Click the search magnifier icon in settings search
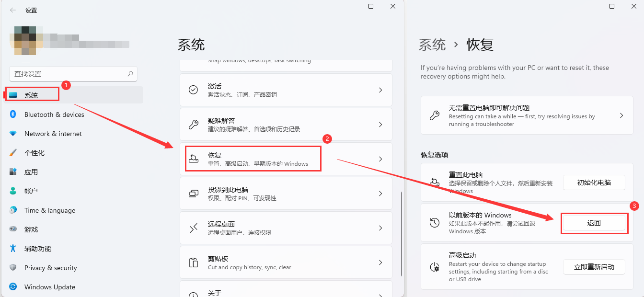 tap(130, 74)
